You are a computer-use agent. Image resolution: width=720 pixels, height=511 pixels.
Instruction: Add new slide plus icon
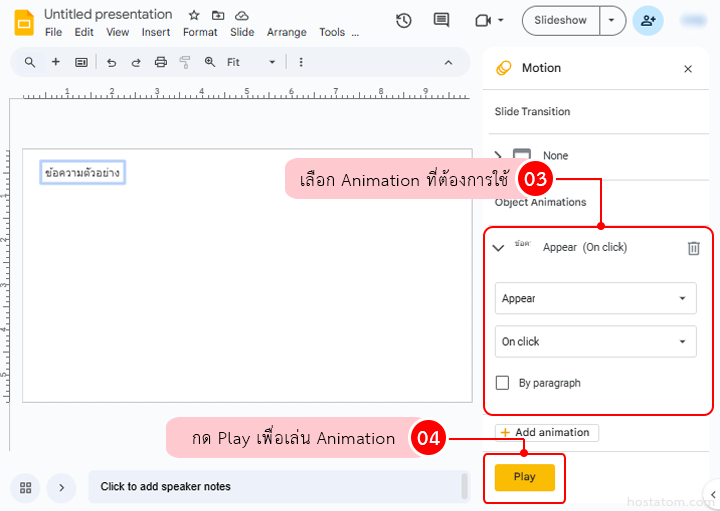56,62
